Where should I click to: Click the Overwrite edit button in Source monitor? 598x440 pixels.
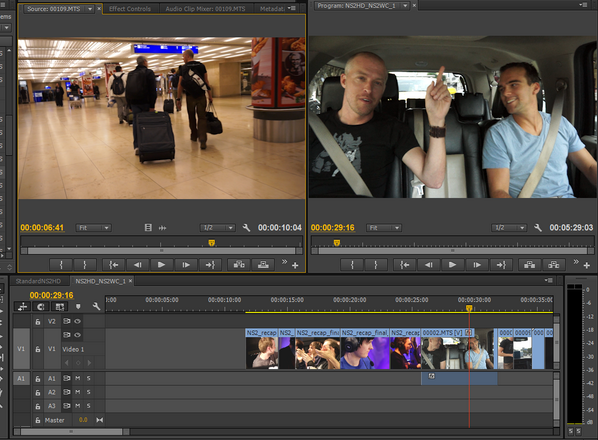[x=263, y=265]
